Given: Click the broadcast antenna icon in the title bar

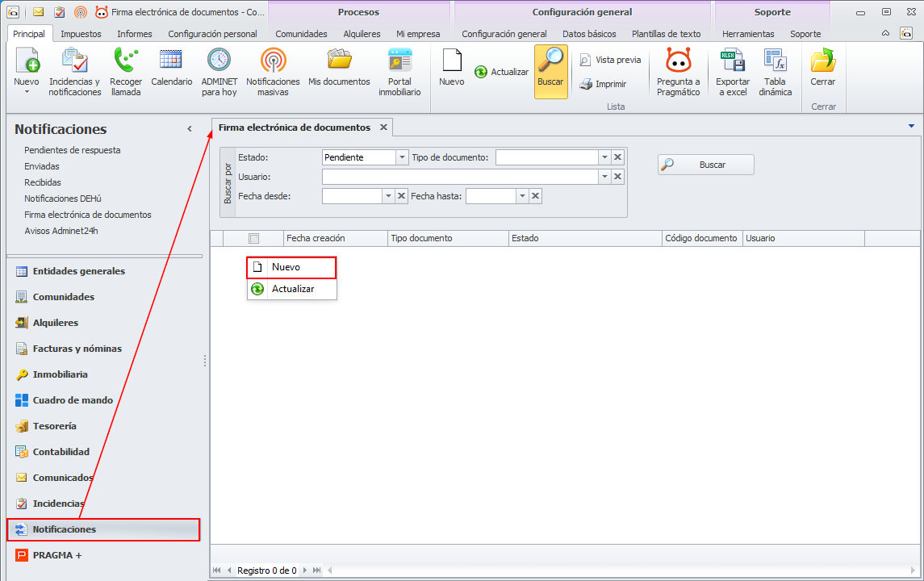Looking at the screenshot, I should [81, 12].
